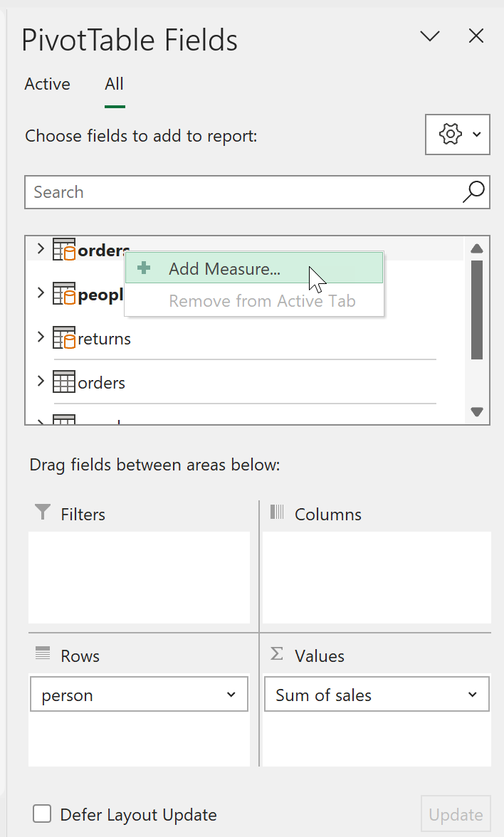Click into the Search fields box
This screenshot has height=837, width=504.
coord(242,192)
